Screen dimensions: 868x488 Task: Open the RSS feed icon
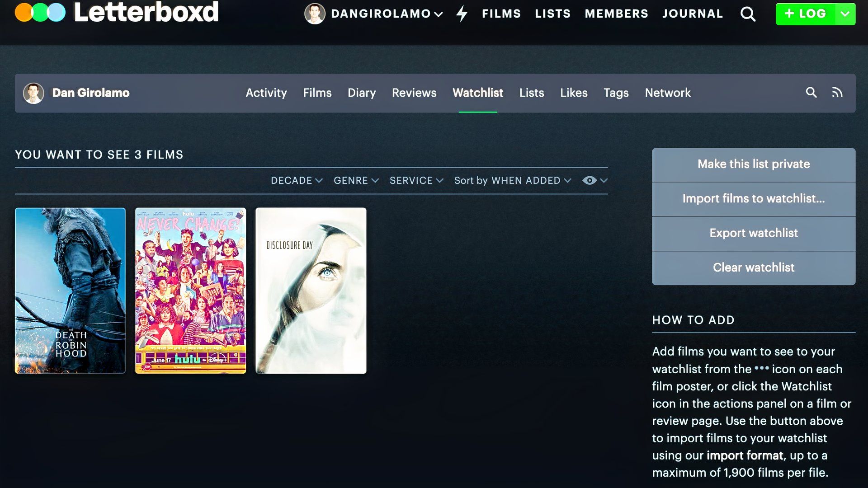click(x=837, y=93)
